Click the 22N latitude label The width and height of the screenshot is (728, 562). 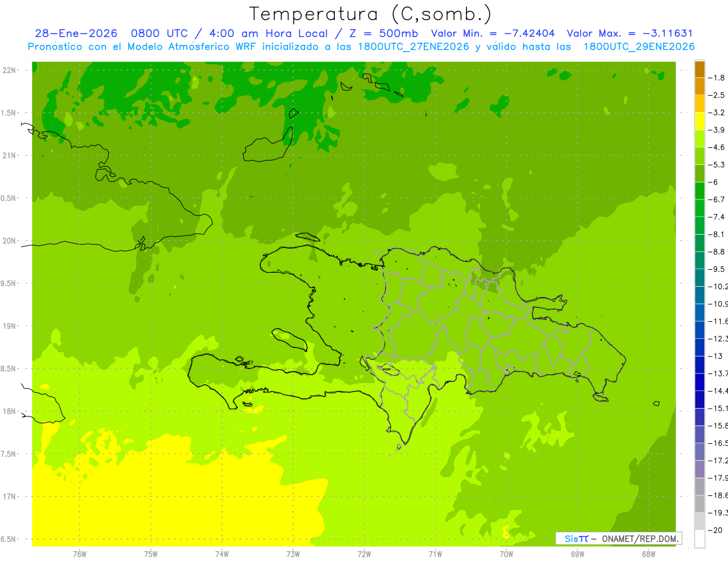pyautogui.click(x=9, y=70)
